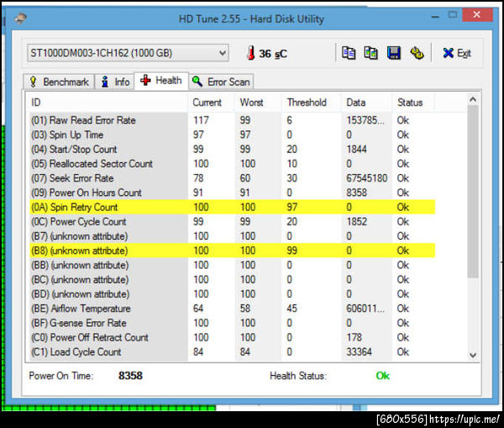This screenshot has height=428, width=504.
Task: Select the highlighted (B8) unknown attribute row
Action: pos(232,251)
